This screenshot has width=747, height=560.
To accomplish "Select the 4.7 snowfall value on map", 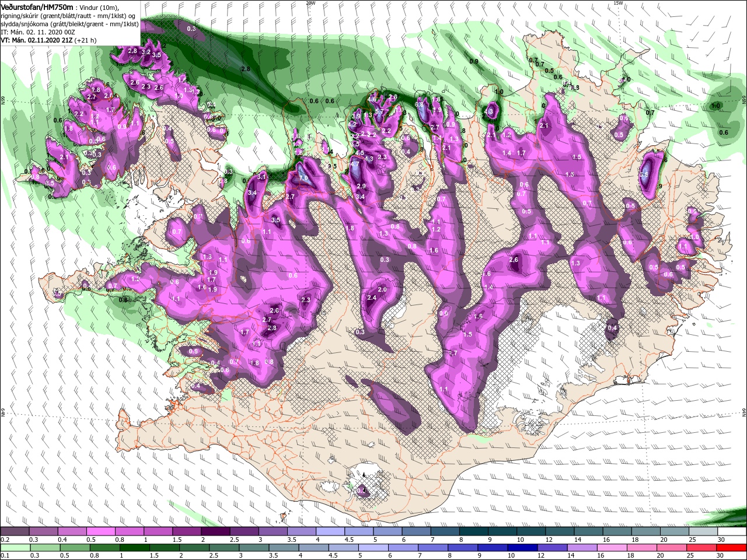I will 354,165.
